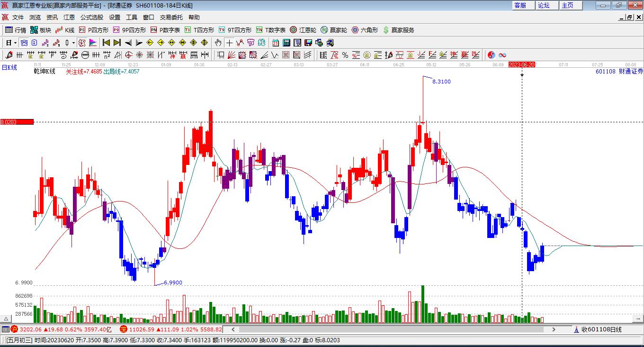Step chart forward with black right arrow

[x=139, y=43]
